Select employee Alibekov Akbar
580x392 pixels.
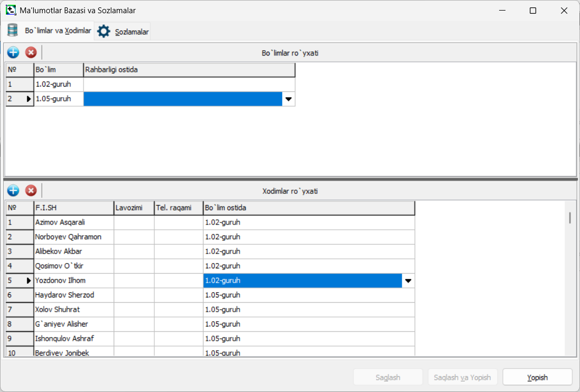(x=74, y=251)
